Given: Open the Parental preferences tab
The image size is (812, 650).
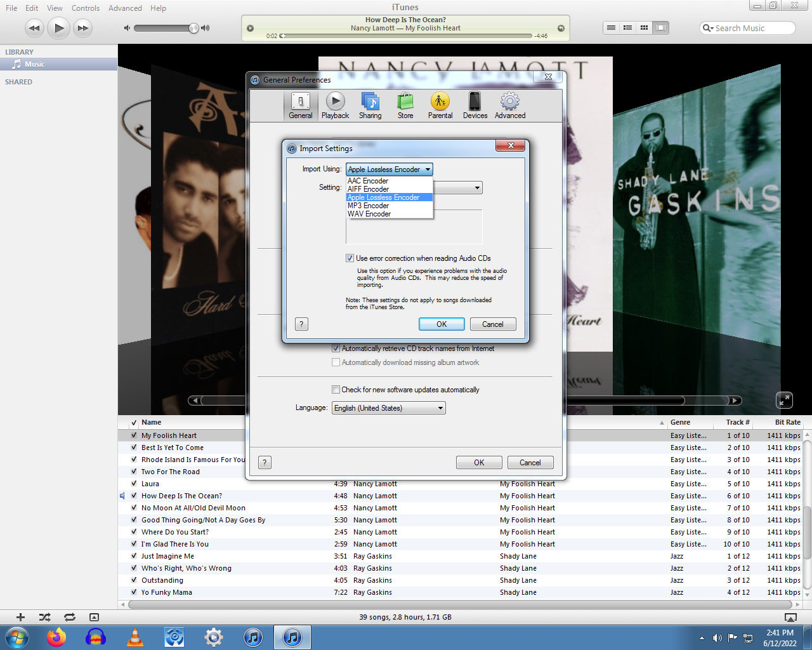Looking at the screenshot, I should pos(440,105).
